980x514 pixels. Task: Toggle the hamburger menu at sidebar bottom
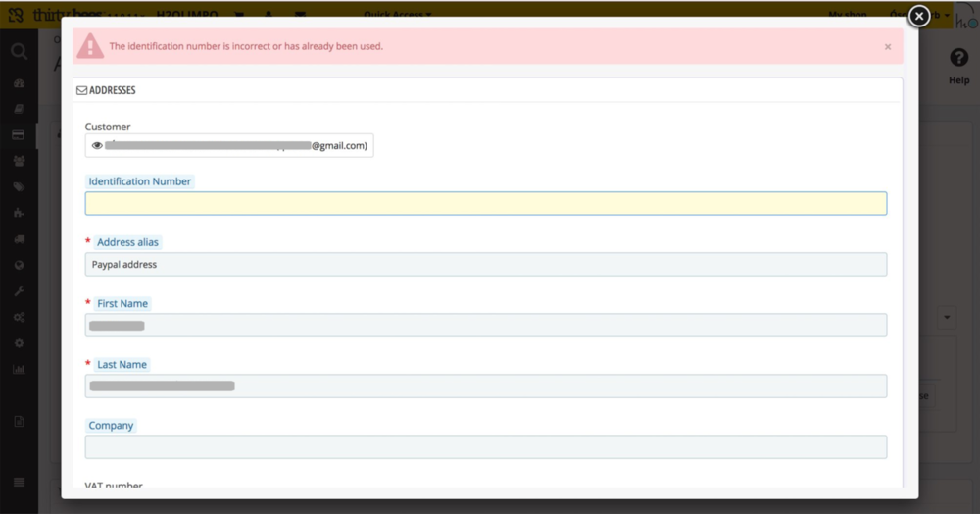coord(19,482)
